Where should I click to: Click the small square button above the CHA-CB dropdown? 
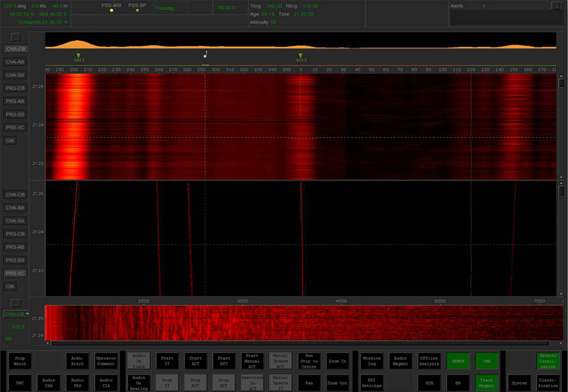15,302
